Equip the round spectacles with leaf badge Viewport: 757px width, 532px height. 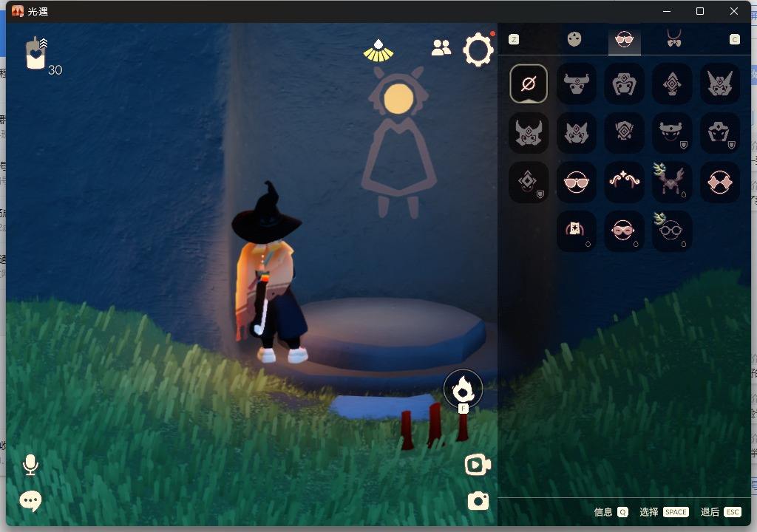click(671, 231)
